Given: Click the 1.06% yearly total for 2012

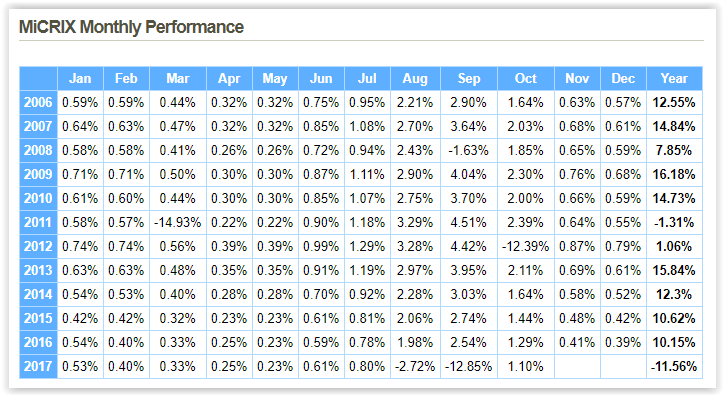Looking at the screenshot, I should pyautogui.click(x=675, y=246).
